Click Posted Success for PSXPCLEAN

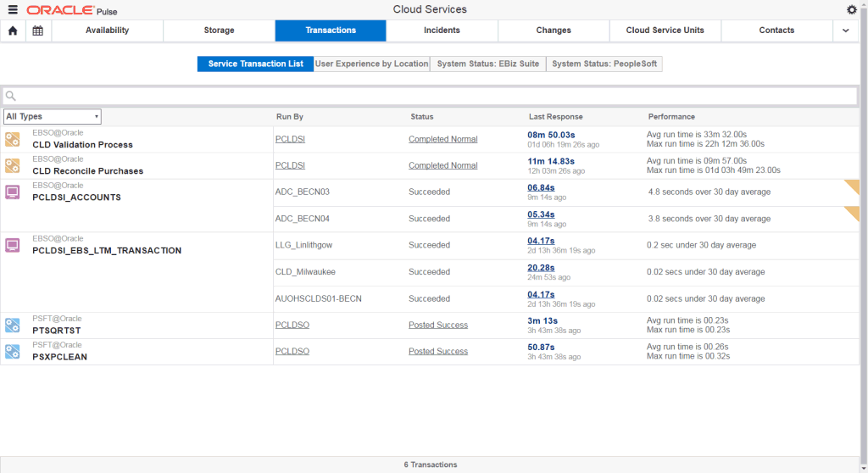438,352
